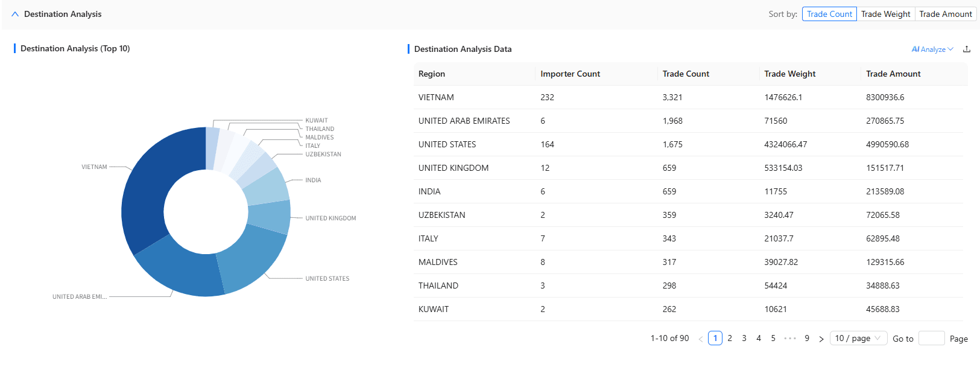980x367 pixels.
Task: Click trade amount value 8300936.6
Action: pyautogui.click(x=885, y=97)
